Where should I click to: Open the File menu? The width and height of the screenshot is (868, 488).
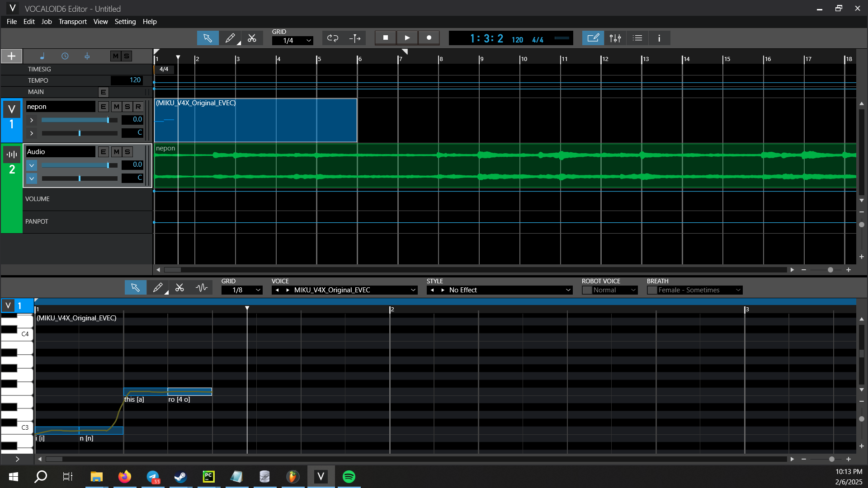[12, 22]
